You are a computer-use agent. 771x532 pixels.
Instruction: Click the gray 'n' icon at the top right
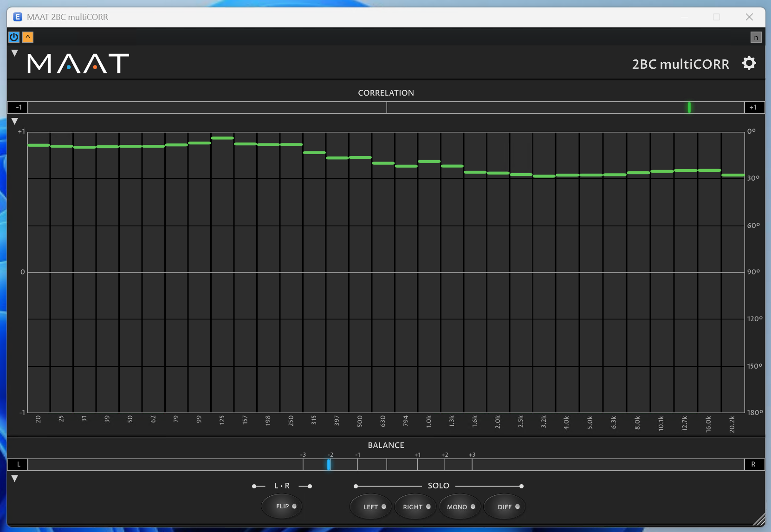point(756,37)
